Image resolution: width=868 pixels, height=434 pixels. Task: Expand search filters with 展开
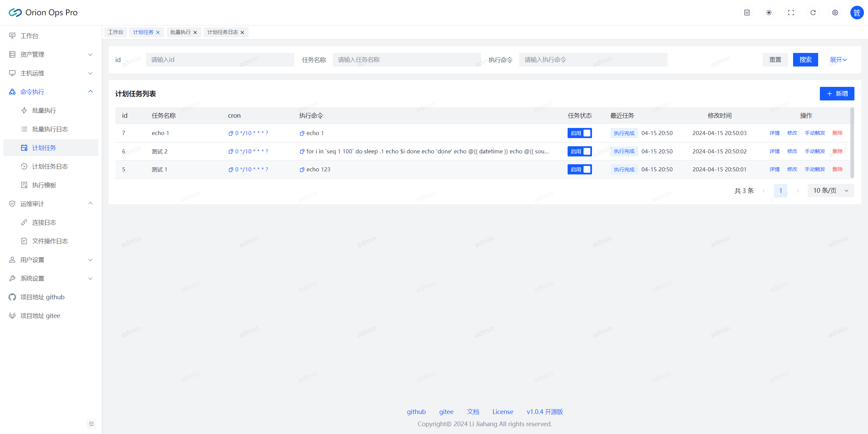(838, 60)
